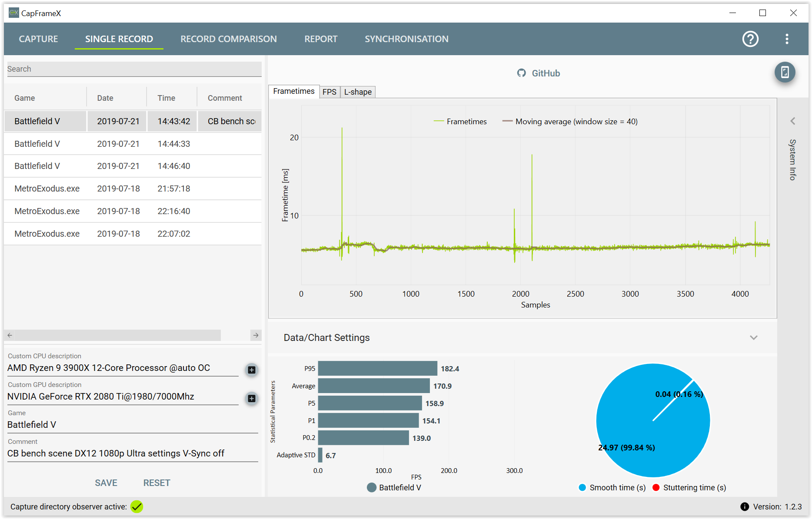Click the scroll left arrow of record list

point(10,335)
